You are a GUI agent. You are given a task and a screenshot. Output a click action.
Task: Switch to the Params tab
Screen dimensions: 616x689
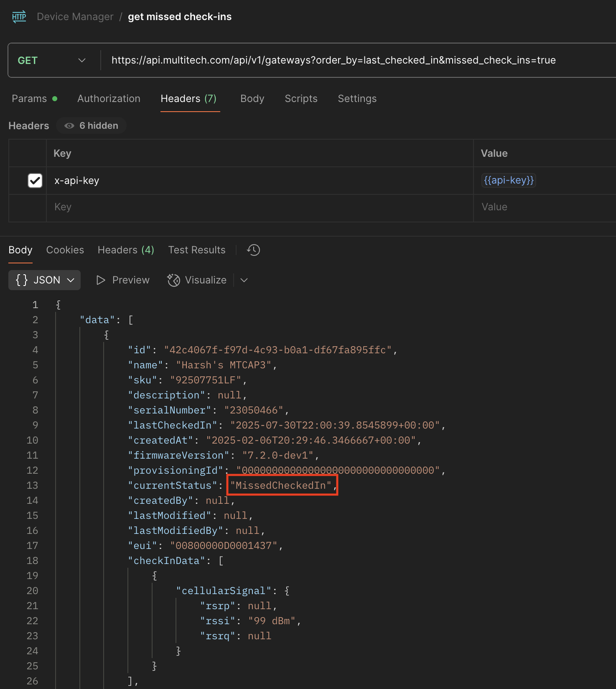pyautogui.click(x=34, y=99)
